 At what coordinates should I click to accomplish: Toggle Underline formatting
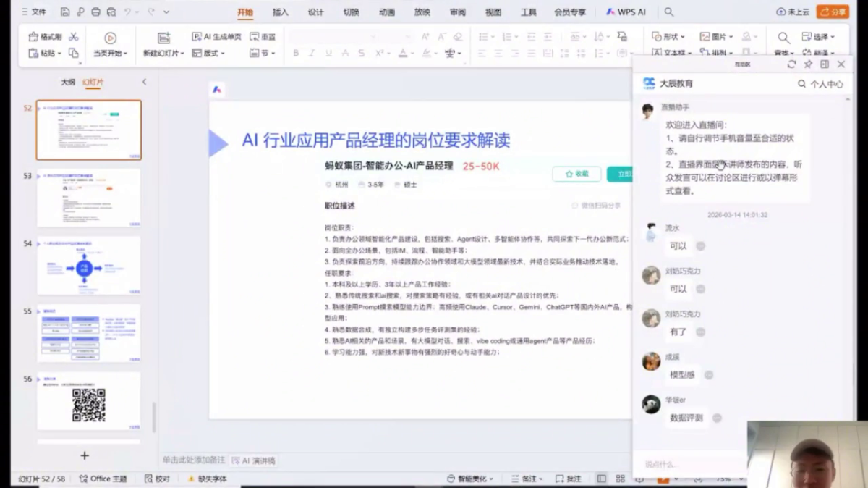329,53
